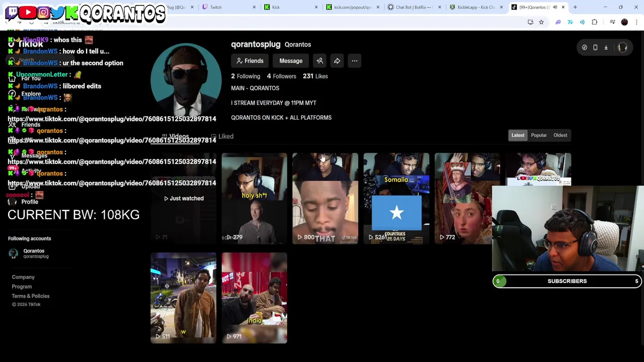Viewport: 644px width, 362px height.
Task: Open Explore in TikTok left sidebar
Action: pyautogui.click(x=25, y=94)
